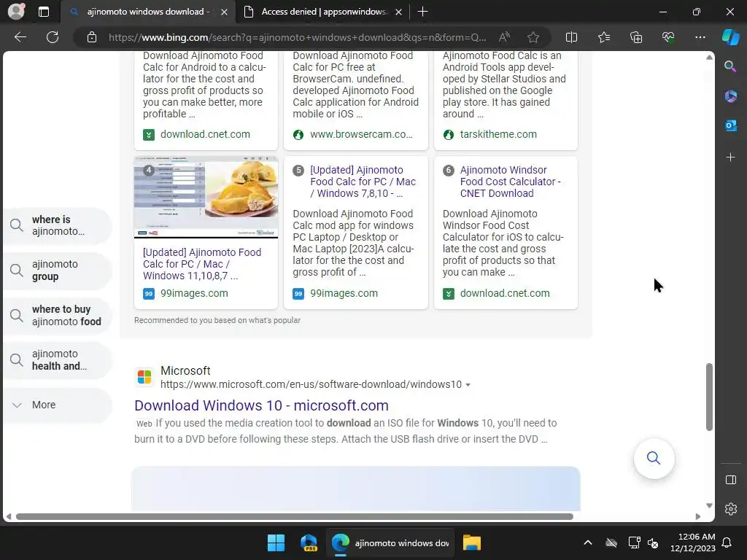Open a new tab with plus button
This screenshot has height=560, width=747.
[x=422, y=12]
